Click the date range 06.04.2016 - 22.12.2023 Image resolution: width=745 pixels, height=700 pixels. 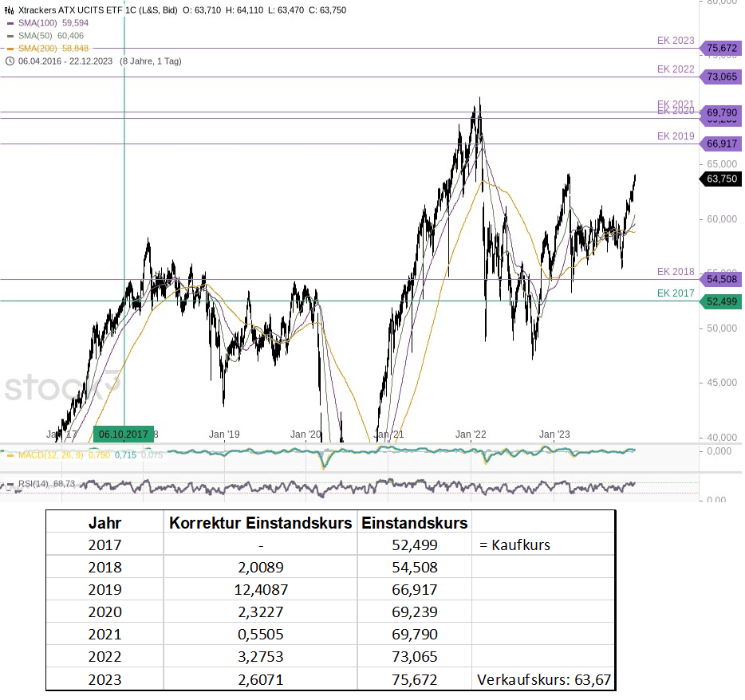click(65, 61)
